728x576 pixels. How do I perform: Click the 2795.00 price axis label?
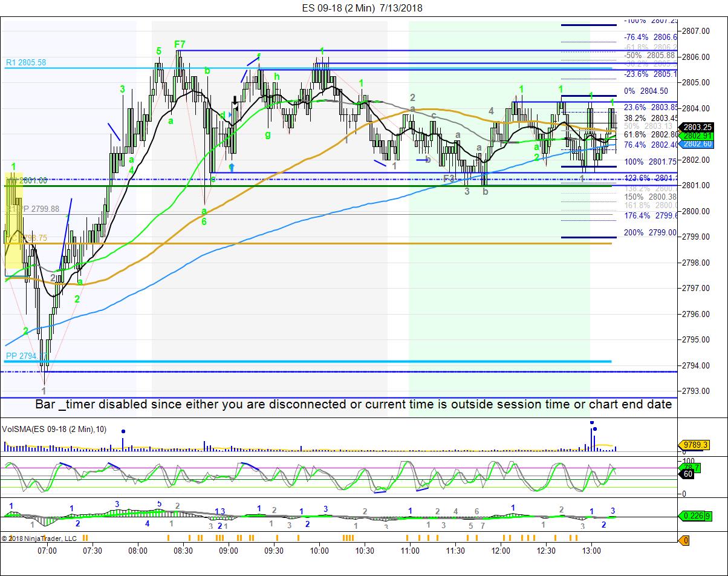697,339
